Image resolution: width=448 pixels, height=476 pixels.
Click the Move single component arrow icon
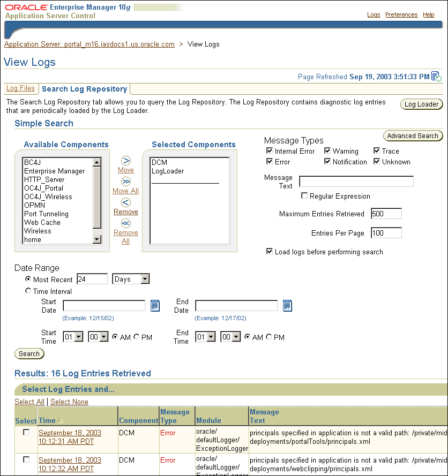[125, 160]
